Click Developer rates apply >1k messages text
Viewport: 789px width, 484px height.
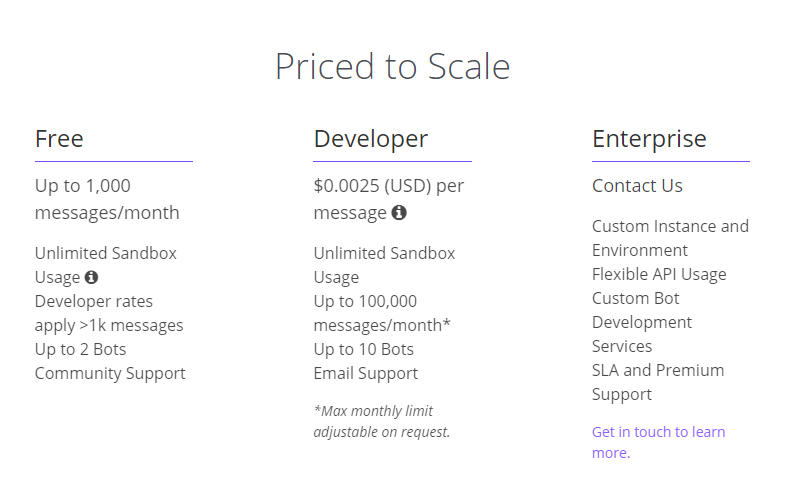coord(109,313)
